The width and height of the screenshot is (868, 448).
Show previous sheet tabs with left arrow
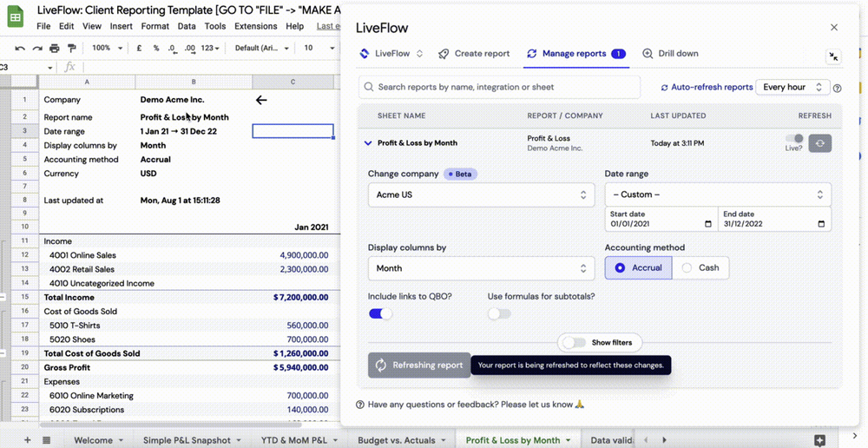pyautogui.click(x=646, y=439)
